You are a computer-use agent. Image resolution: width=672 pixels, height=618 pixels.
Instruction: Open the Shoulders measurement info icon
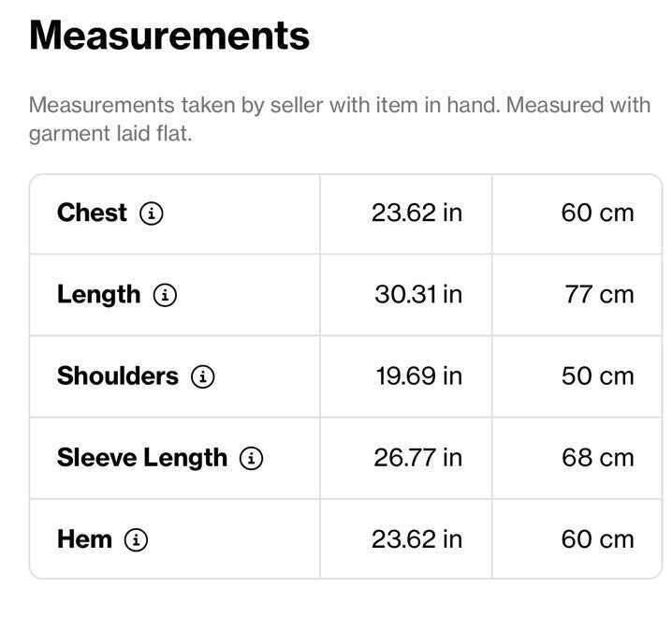pos(203,376)
